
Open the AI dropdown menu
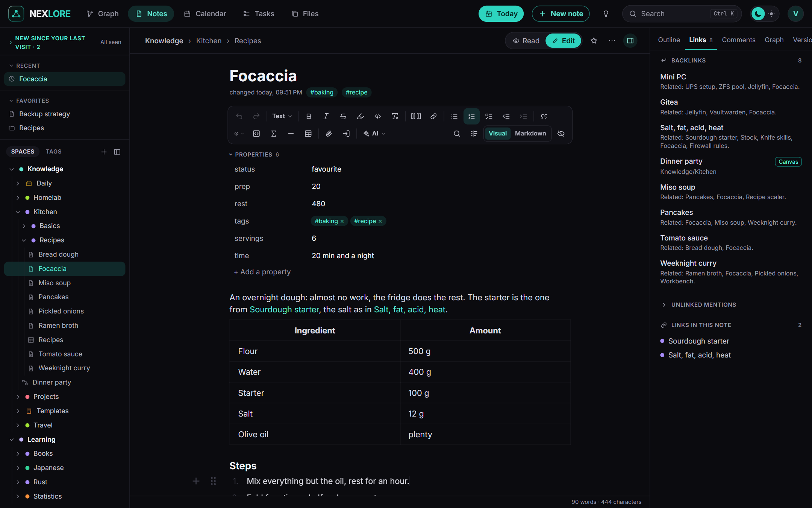click(374, 134)
